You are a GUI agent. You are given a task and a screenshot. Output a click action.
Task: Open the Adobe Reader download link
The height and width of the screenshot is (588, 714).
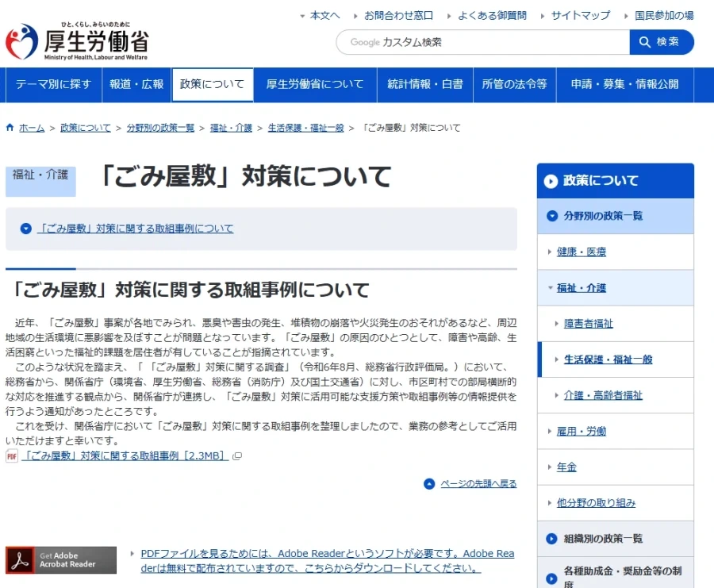pos(328,561)
